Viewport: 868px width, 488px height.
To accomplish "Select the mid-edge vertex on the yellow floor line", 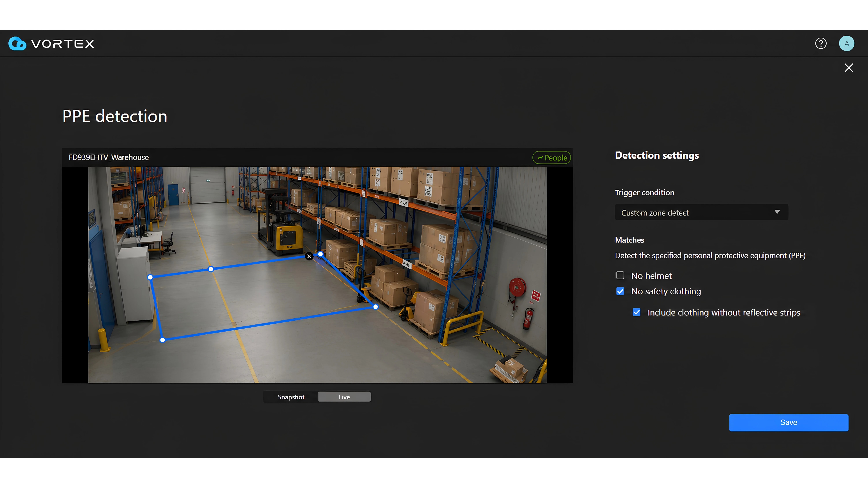I will click(211, 269).
